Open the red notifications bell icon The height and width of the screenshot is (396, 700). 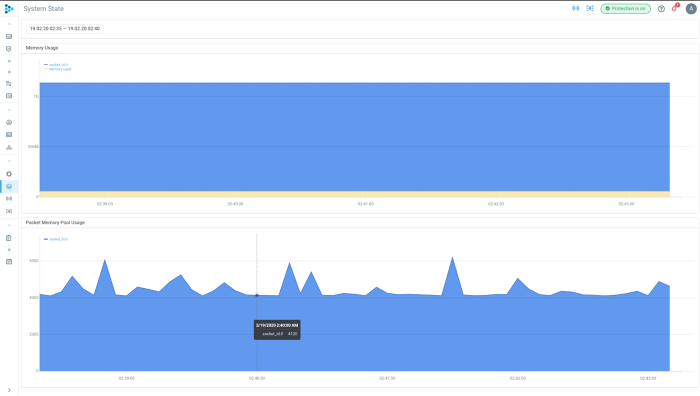click(x=675, y=8)
